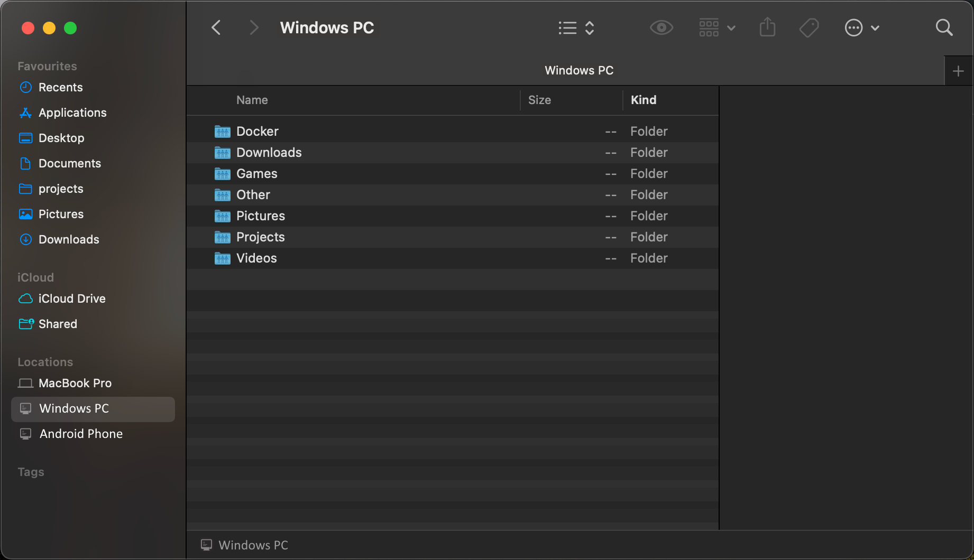Sort by the Size column header
This screenshot has width=974, height=560.
pyautogui.click(x=539, y=100)
